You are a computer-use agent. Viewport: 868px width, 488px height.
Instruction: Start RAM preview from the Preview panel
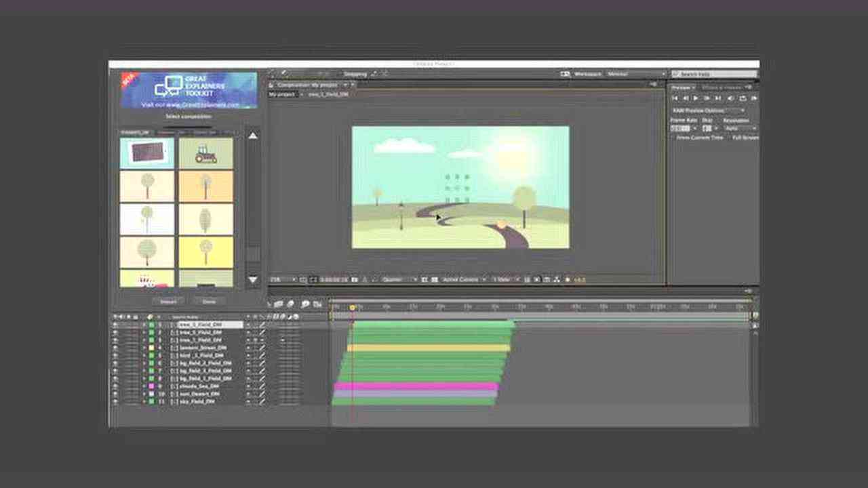pyautogui.click(x=754, y=98)
